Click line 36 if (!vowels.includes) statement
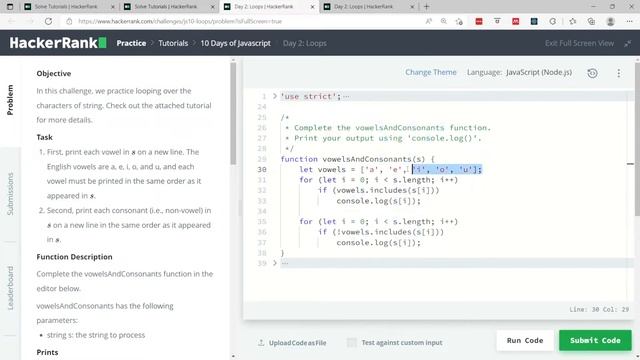The image size is (640, 360). (381, 232)
